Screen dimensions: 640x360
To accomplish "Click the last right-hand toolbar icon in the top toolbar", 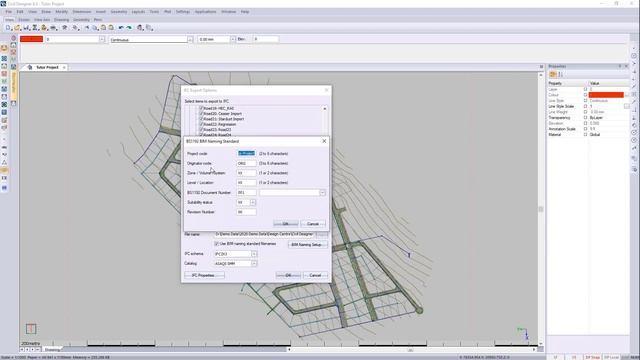I will [149, 28].
